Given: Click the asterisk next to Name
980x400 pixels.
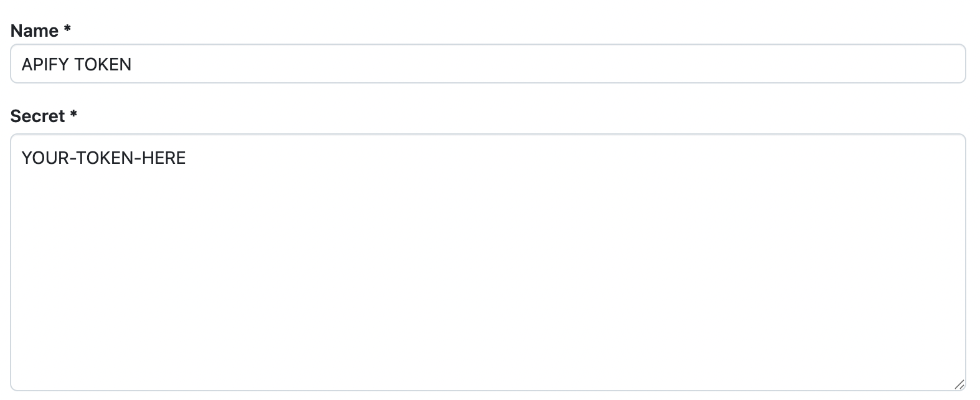Looking at the screenshot, I should click(x=66, y=30).
